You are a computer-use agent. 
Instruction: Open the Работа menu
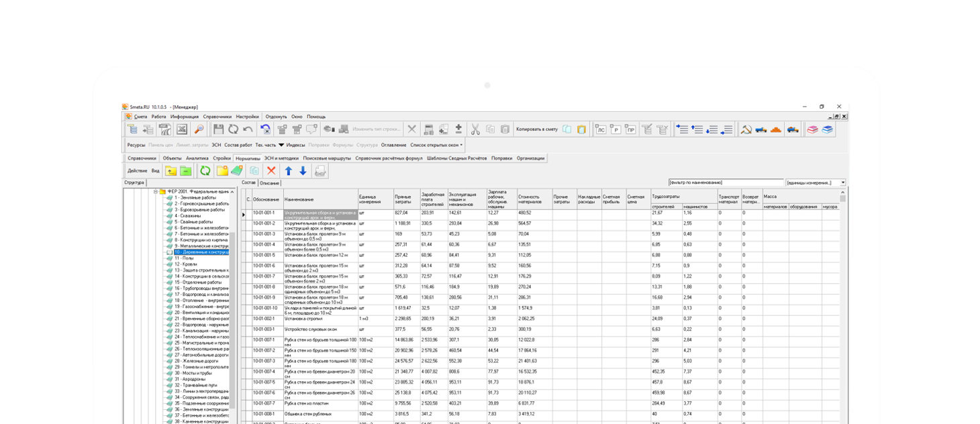coord(158,117)
